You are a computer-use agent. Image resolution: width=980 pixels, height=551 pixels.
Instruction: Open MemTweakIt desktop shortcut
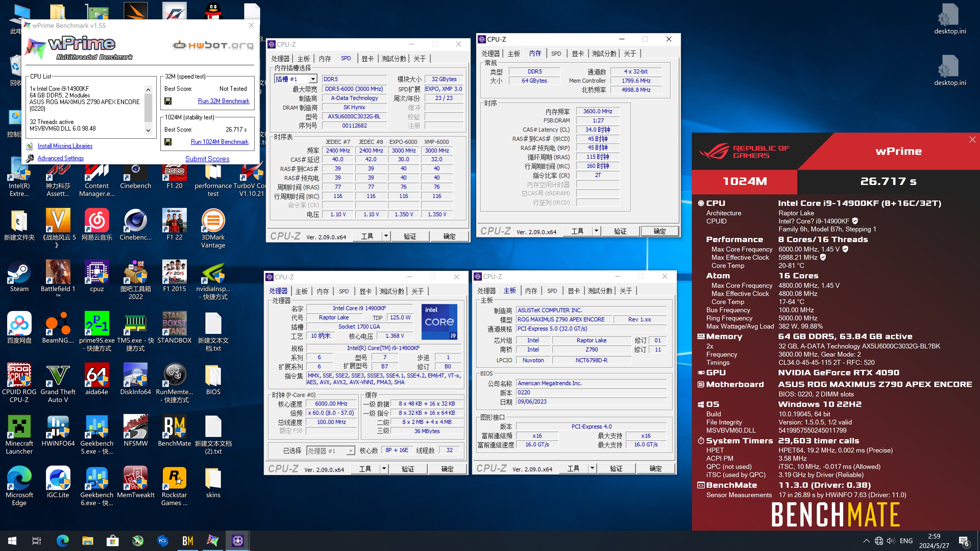click(136, 483)
